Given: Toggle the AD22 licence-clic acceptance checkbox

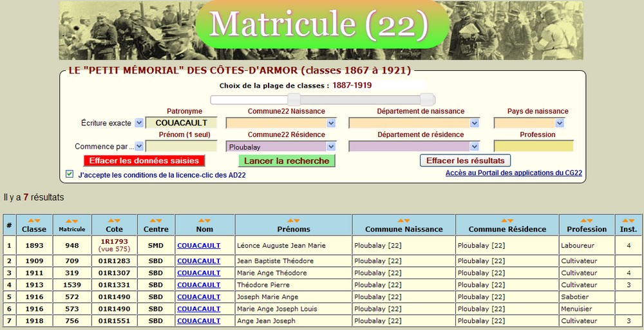Looking at the screenshot, I should (x=70, y=174).
